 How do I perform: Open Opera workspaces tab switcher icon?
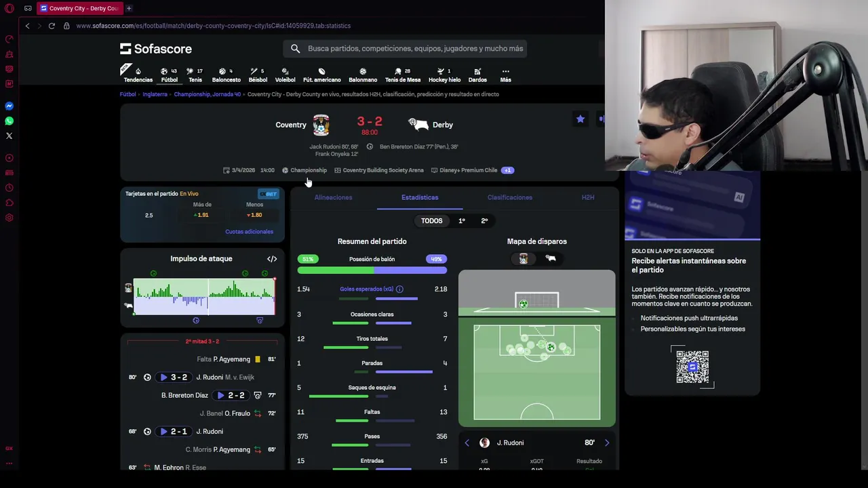(x=28, y=8)
